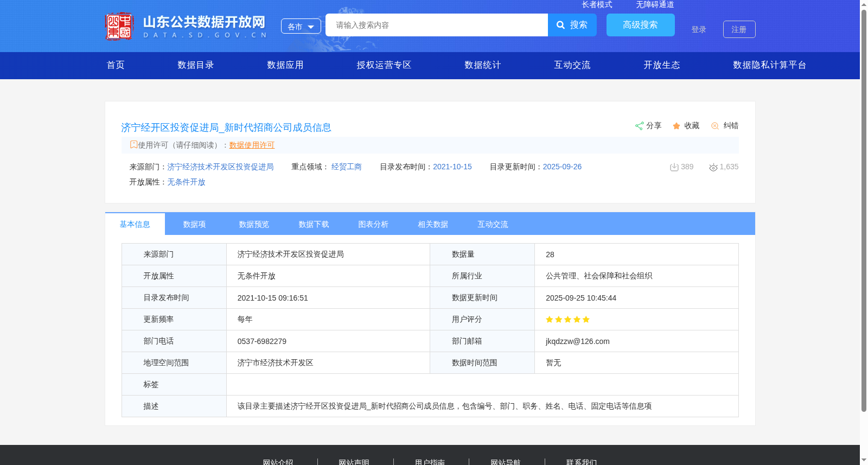868x465 pixels.
Task: Click the dataset title 济宁经开区投资促进局_新时代招商公司成员信息
Action: click(x=226, y=128)
